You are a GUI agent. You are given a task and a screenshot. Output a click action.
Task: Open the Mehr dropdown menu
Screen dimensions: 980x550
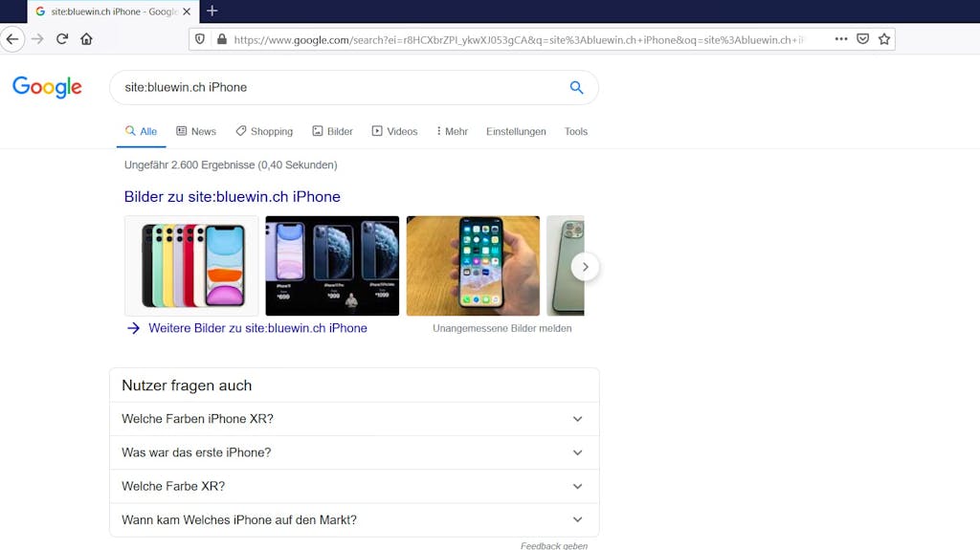click(452, 131)
